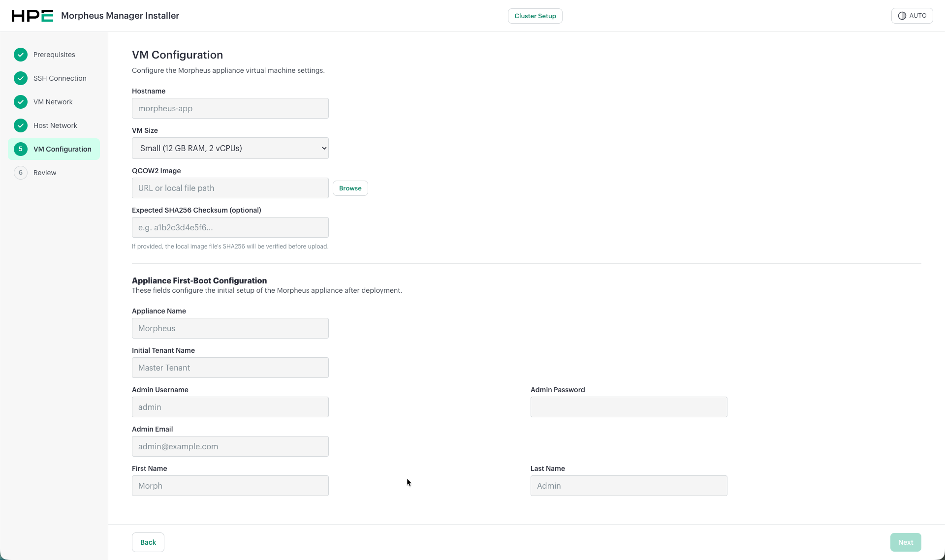The height and width of the screenshot is (560, 945).
Task: Jump to the Review step label
Action: click(x=45, y=173)
